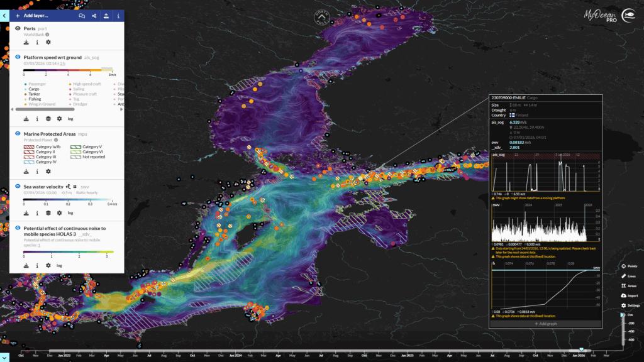
Task: Open Settings in right toolbar
Action: (x=628, y=305)
